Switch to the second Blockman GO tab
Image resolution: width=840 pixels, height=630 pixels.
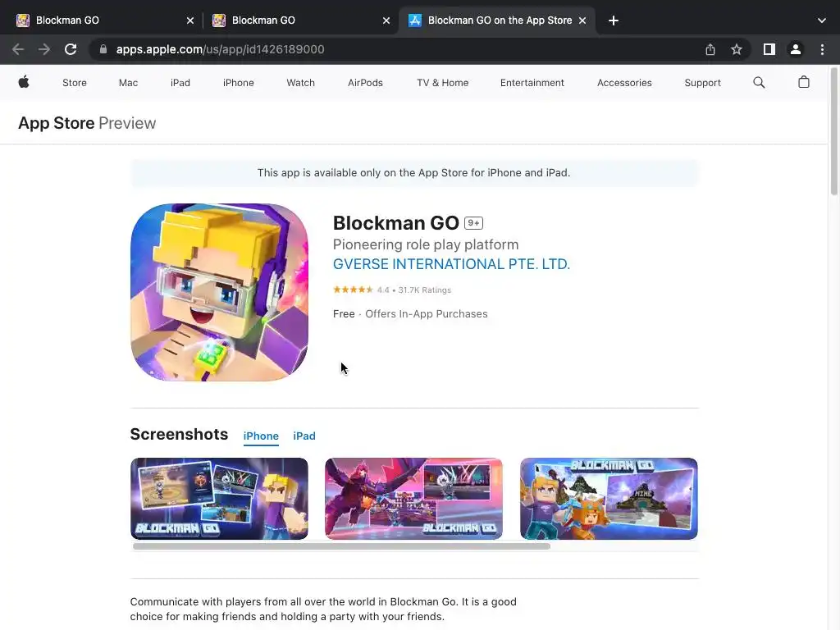point(300,21)
